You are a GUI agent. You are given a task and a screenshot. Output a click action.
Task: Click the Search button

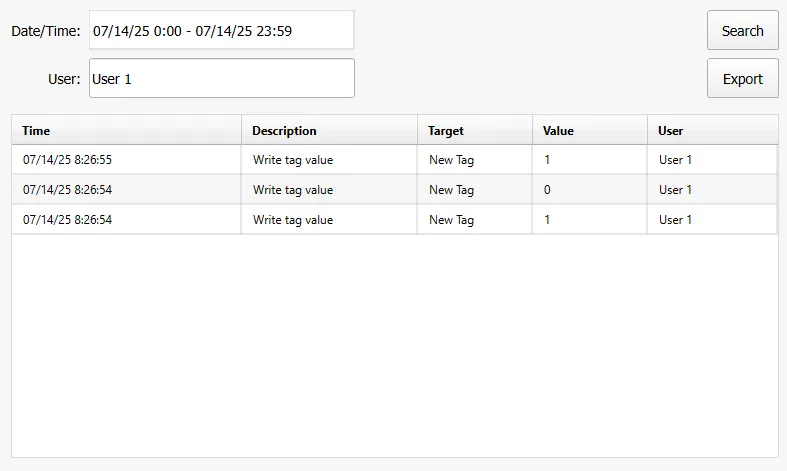coord(742,31)
